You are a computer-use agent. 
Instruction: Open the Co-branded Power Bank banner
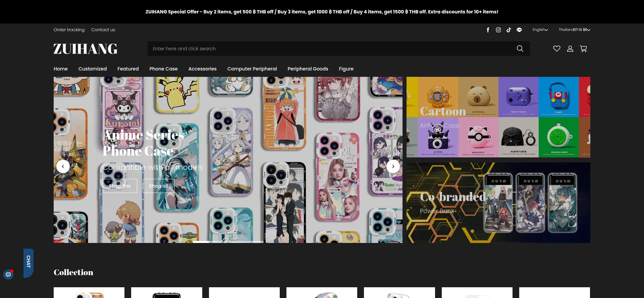[498, 203]
